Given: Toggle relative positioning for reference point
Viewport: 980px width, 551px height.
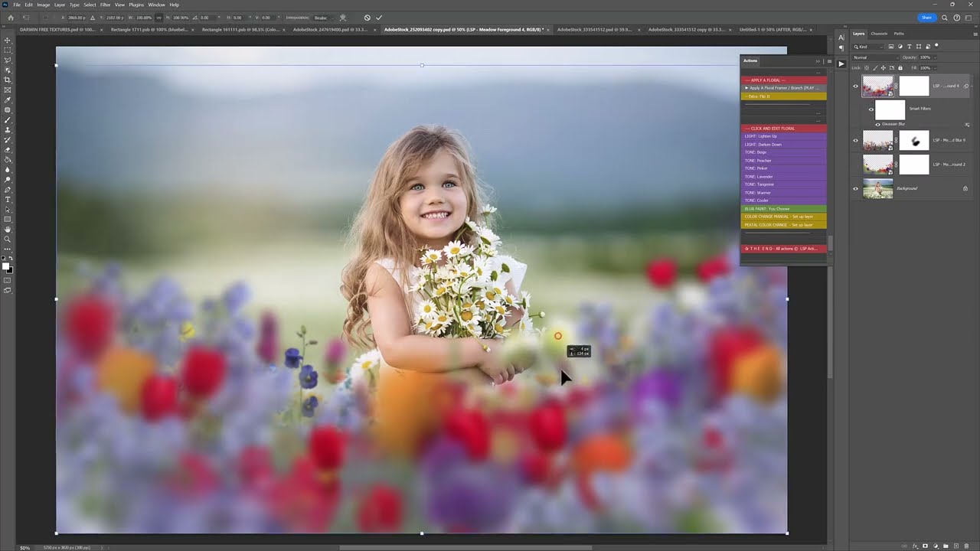Looking at the screenshot, I should coord(92,18).
